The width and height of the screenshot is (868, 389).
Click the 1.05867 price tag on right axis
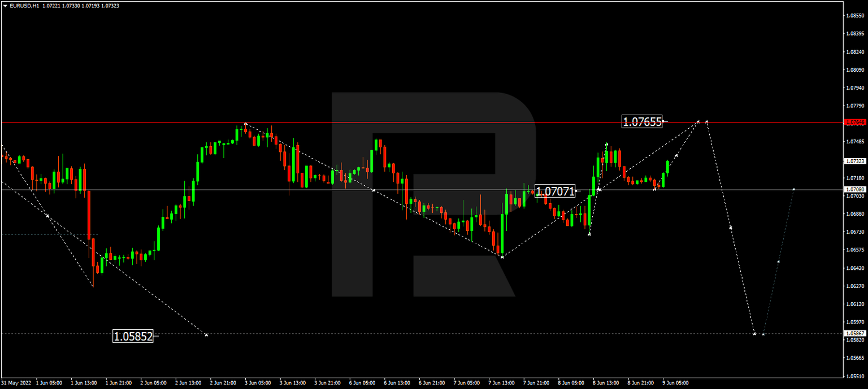tap(854, 334)
